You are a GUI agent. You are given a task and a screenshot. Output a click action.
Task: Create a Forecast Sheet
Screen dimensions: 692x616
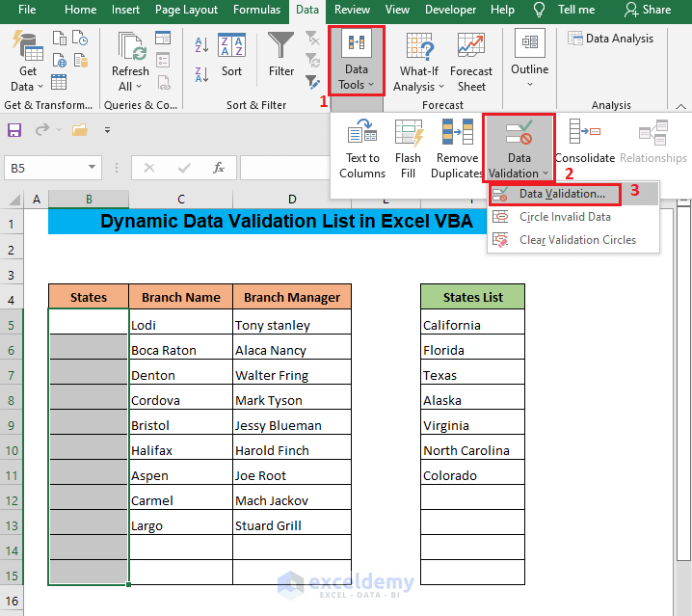[x=471, y=62]
